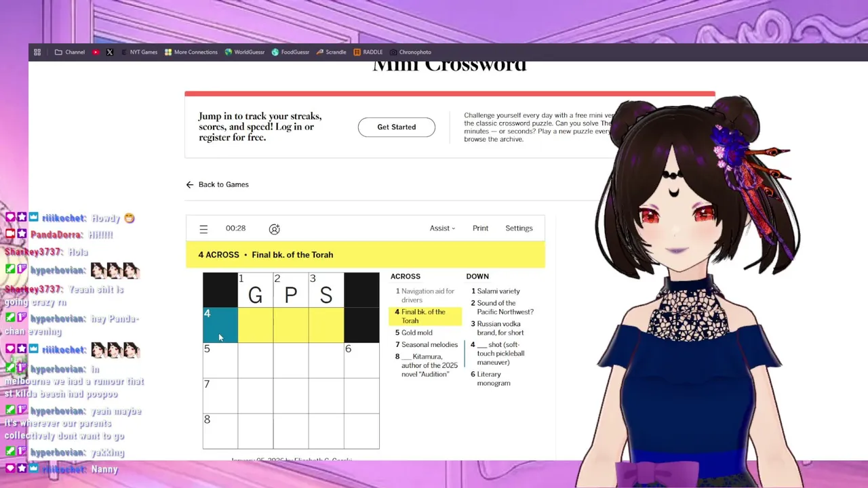This screenshot has height=488, width=868.
Task: Open the NYT Games bookmark
Action: coord(139,52)
